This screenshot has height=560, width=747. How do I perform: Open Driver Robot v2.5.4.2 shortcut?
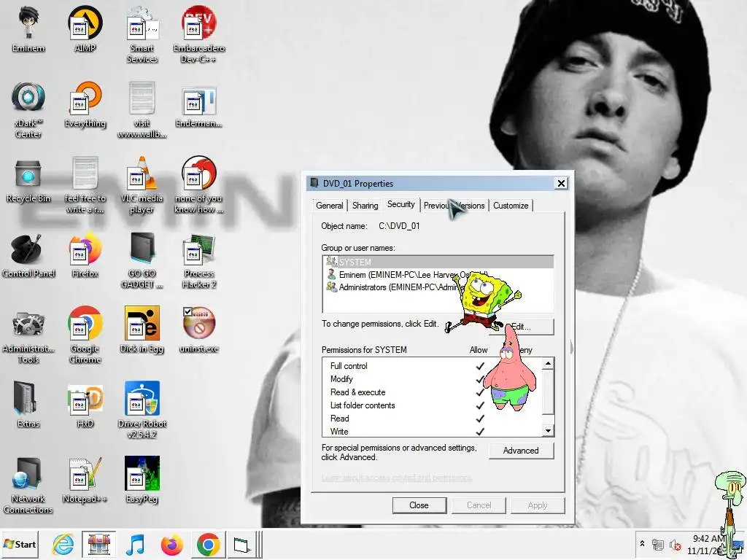(142, 410)
